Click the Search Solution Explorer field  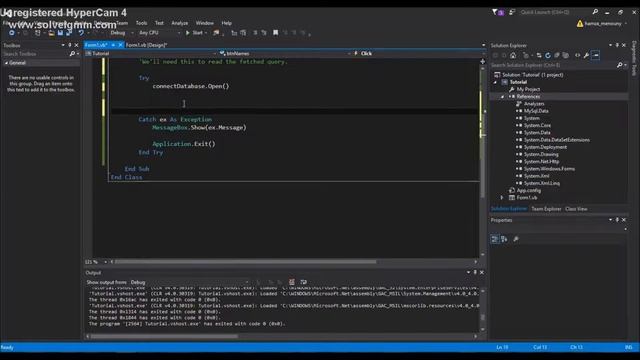click(553, 65)
